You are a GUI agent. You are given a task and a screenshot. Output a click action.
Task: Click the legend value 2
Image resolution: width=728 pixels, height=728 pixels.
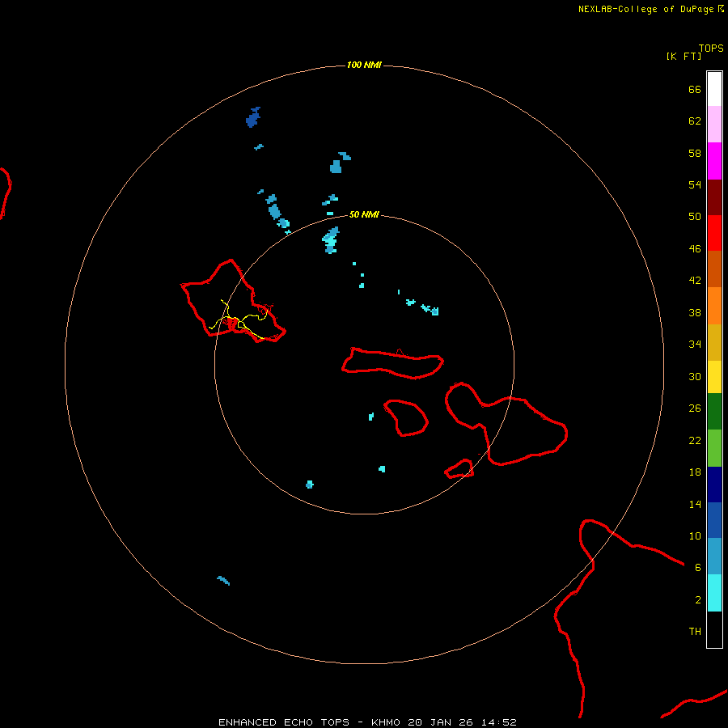tap(697, 599)
